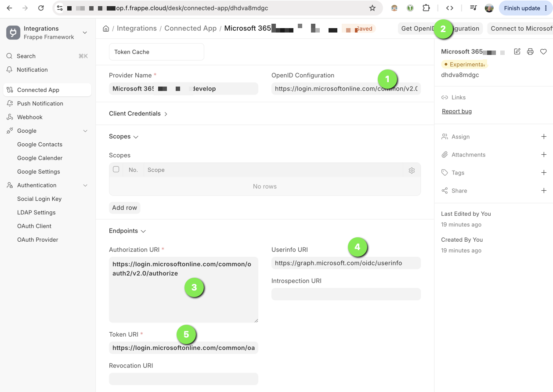Click the Experimental status badge
Screen dimensions: 553x392
[464, 64]
